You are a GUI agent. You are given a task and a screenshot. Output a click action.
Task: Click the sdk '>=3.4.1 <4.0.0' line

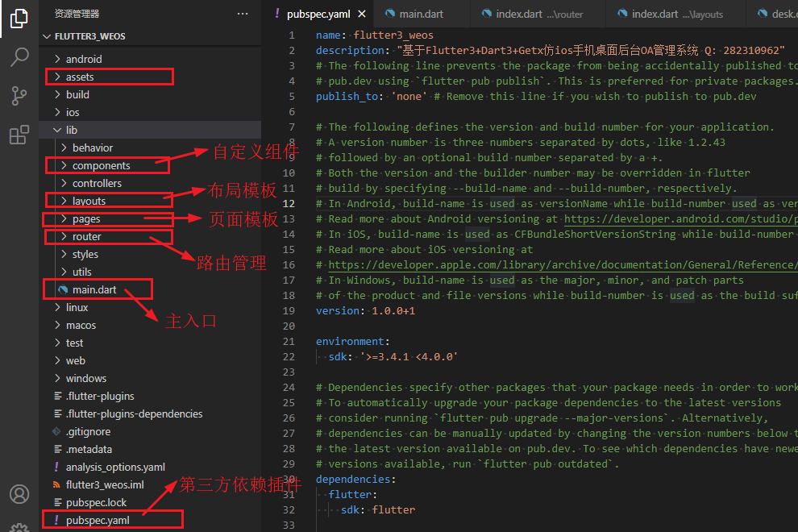(393, 357)
